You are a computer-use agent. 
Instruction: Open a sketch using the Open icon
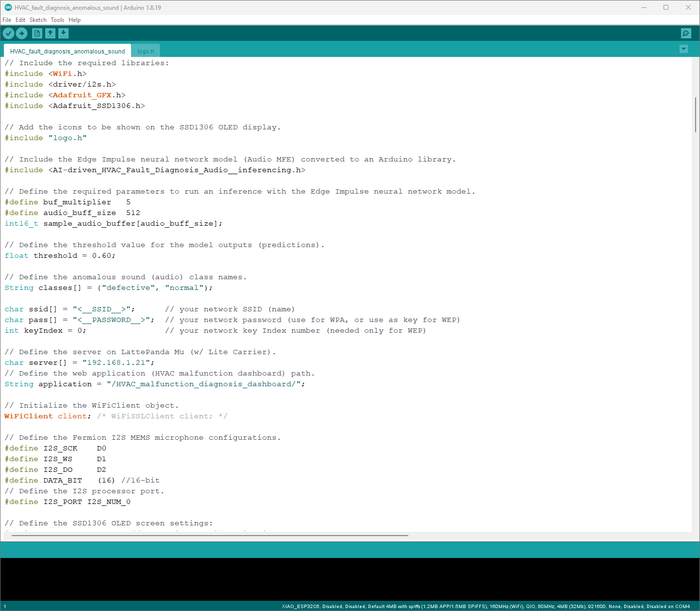pos(51,33)
